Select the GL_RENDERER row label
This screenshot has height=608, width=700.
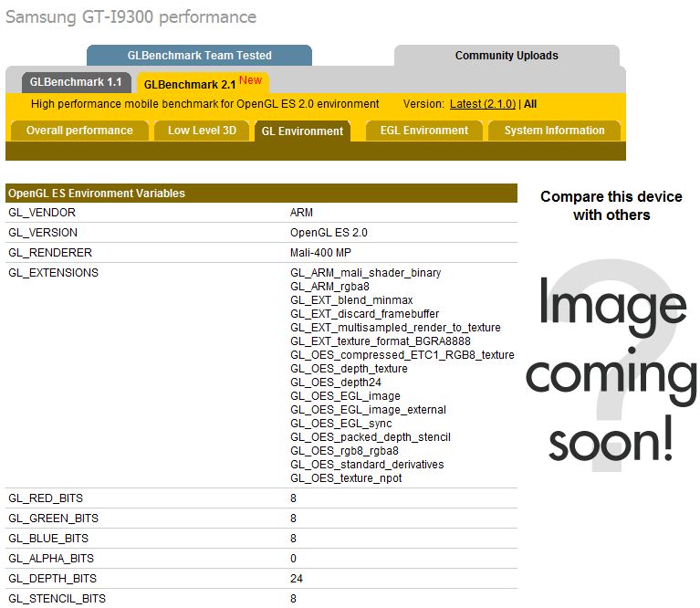[50, 253]
